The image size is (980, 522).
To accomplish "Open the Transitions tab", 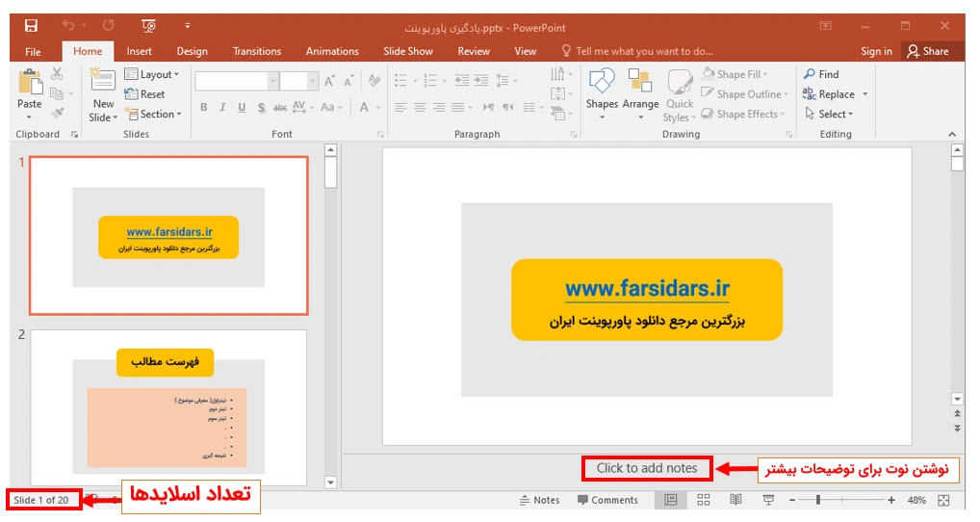I will click(257, 51).
